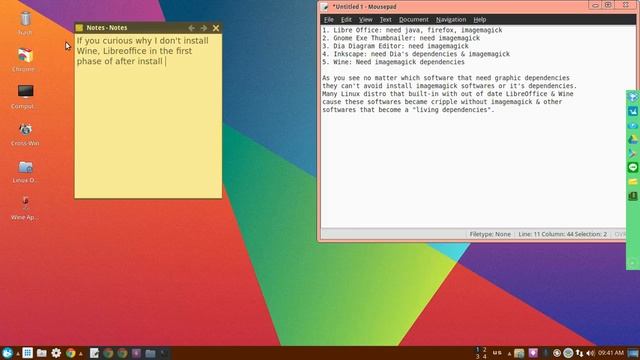Viewport: 640px width, 360px height.
Task: Launch Chrome from taskbar launcher
Action: coord(70,353)
